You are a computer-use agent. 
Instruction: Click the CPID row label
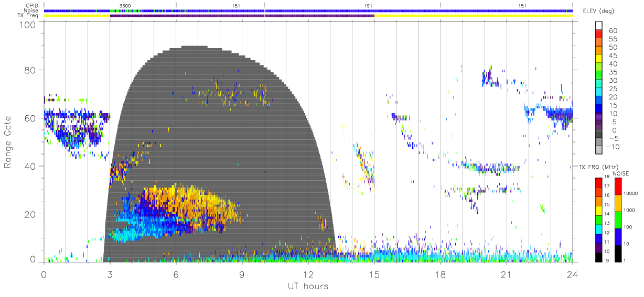33,5
